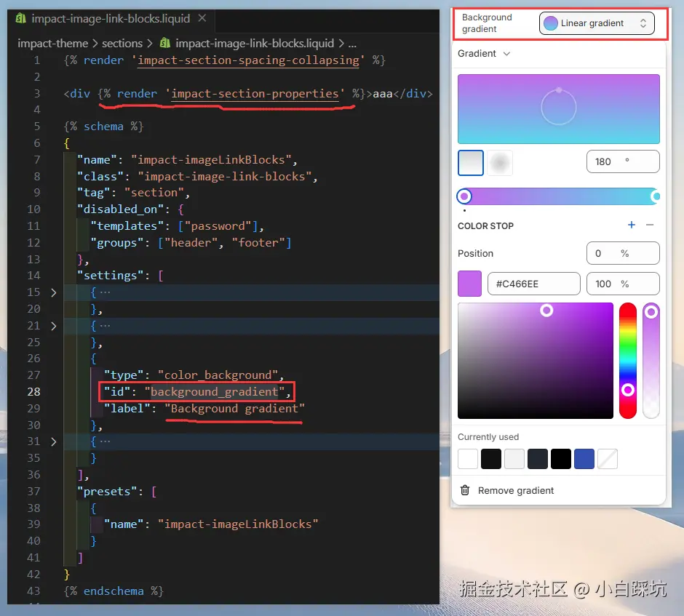The width and height of the screenshot is (684, 616).
Task: Select the linear gradient style button
Action: tap(471, 163)
